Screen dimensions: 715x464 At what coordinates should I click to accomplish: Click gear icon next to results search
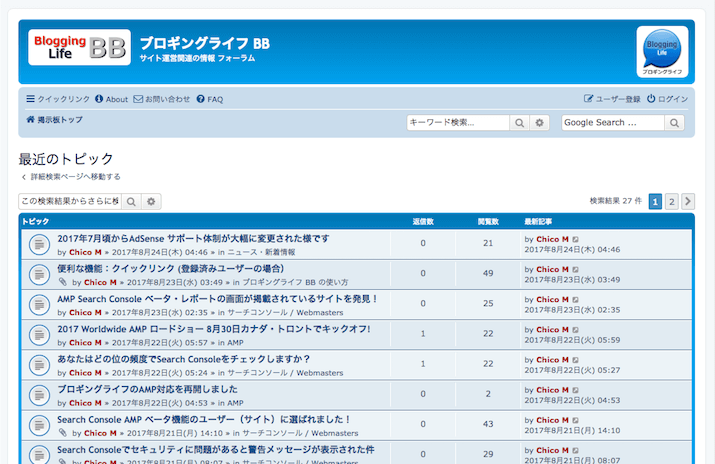(x=151, y=201)
